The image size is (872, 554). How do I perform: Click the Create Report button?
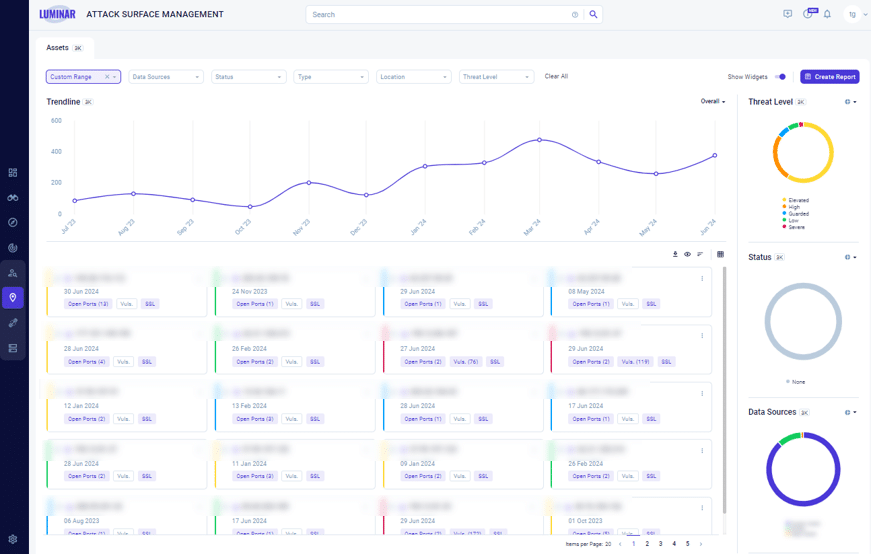tap(829, 77)
